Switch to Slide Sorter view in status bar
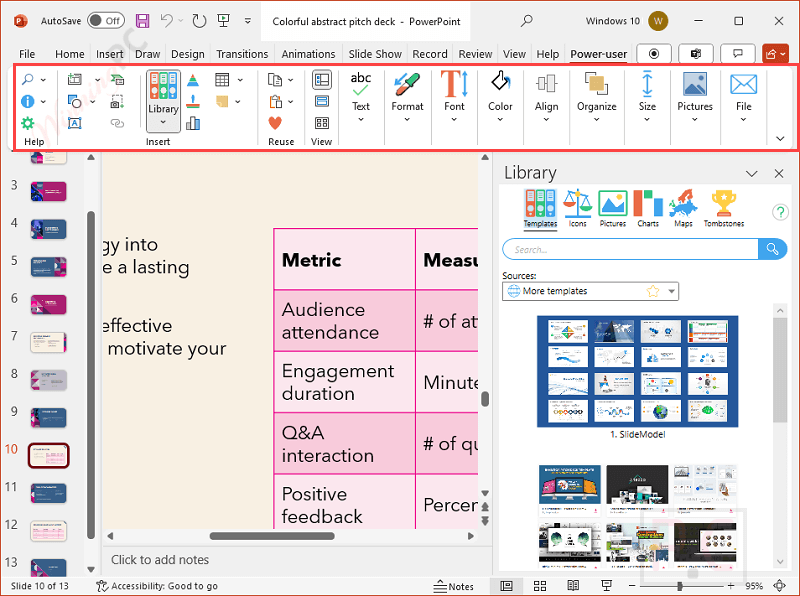The image size is (800, 596). tap(540, 586)
